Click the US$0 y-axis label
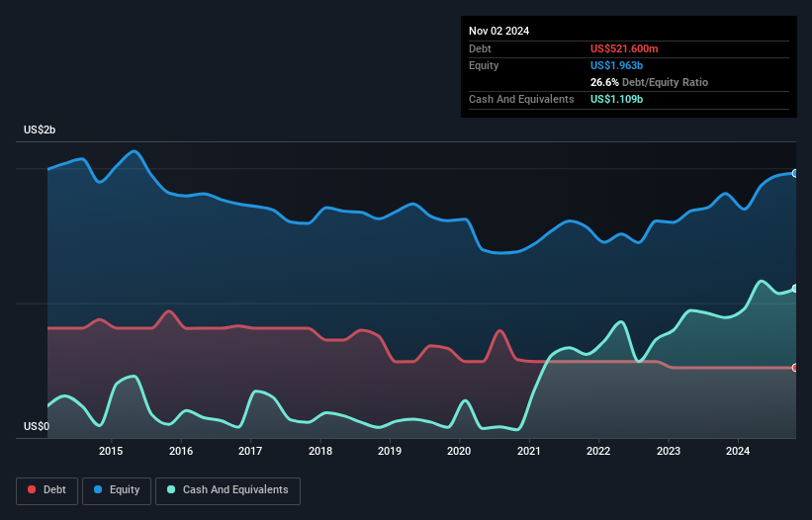Screen dimensions: 812x520 (x=37, y=426)
